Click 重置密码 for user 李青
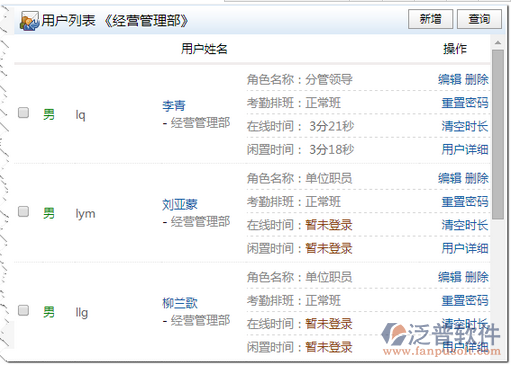The width and height of the screenshot is (511, 367). tap(465, 103)
